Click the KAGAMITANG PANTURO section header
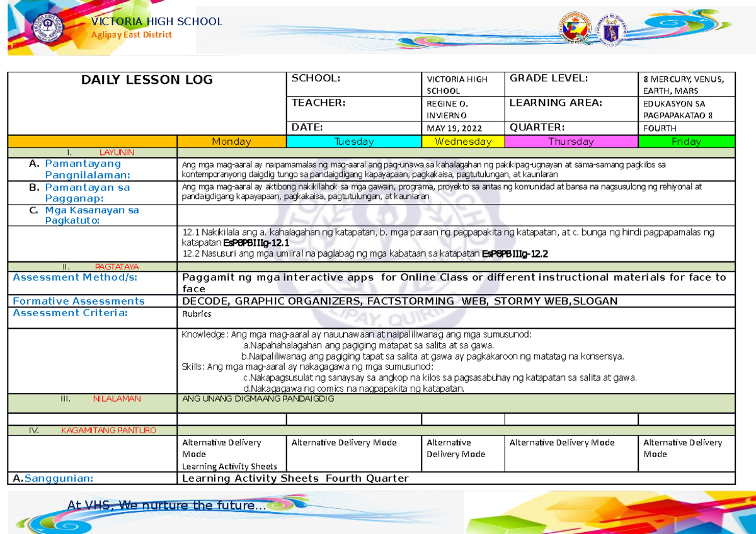 pyautogui.click(x=108, y=430)
